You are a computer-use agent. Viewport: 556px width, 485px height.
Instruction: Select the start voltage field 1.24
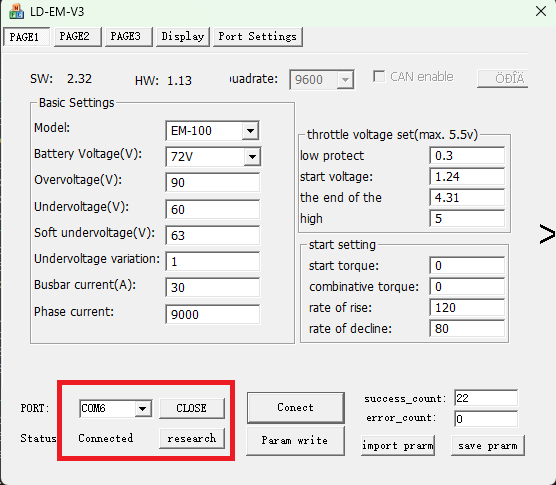point(467,177)
